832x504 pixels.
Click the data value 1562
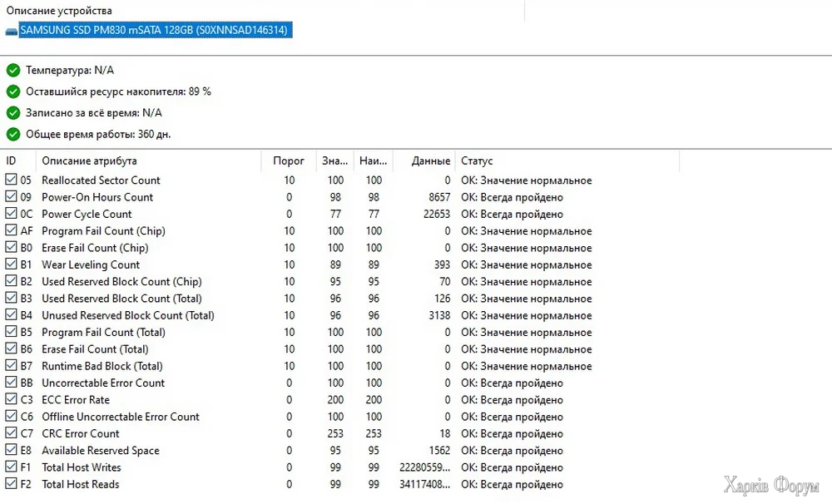[x=439, y=451]
